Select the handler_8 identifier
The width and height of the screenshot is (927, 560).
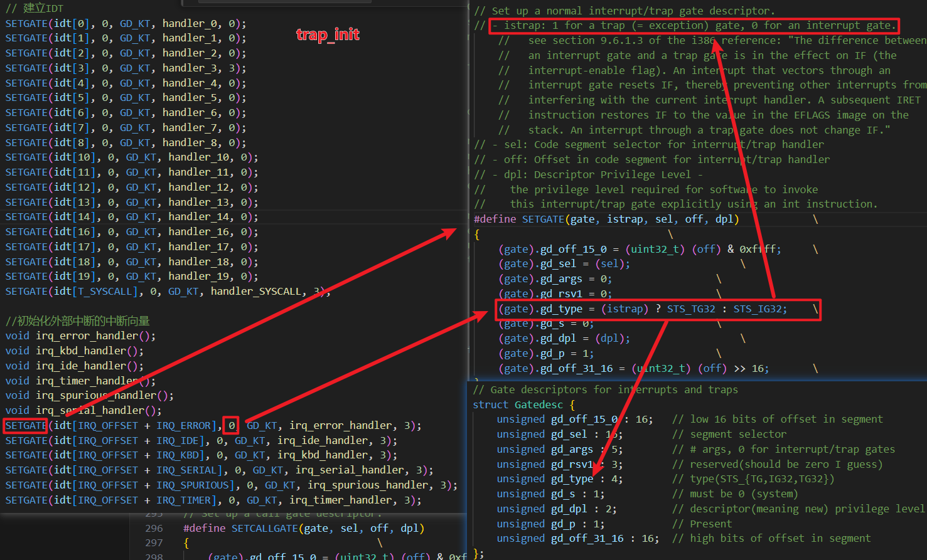pos(189,142)
